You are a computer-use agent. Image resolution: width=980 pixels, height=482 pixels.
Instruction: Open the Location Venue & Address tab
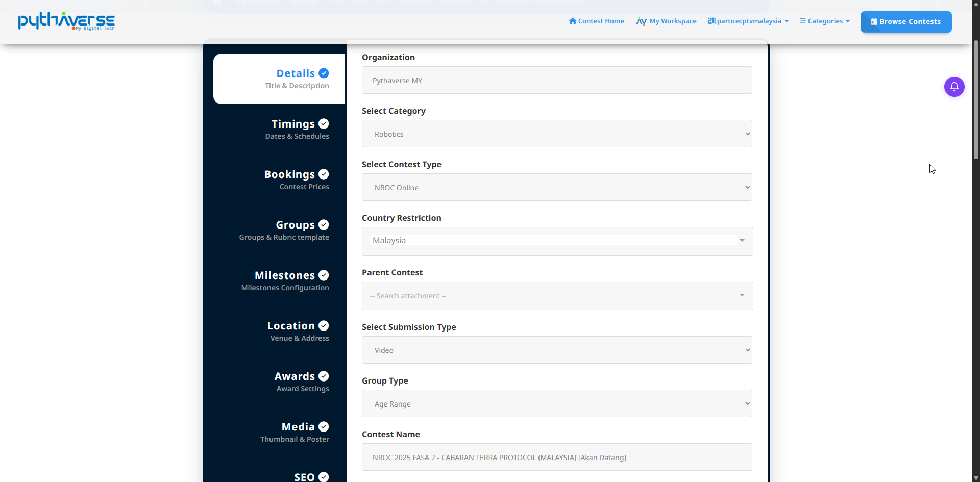point(279,331)
